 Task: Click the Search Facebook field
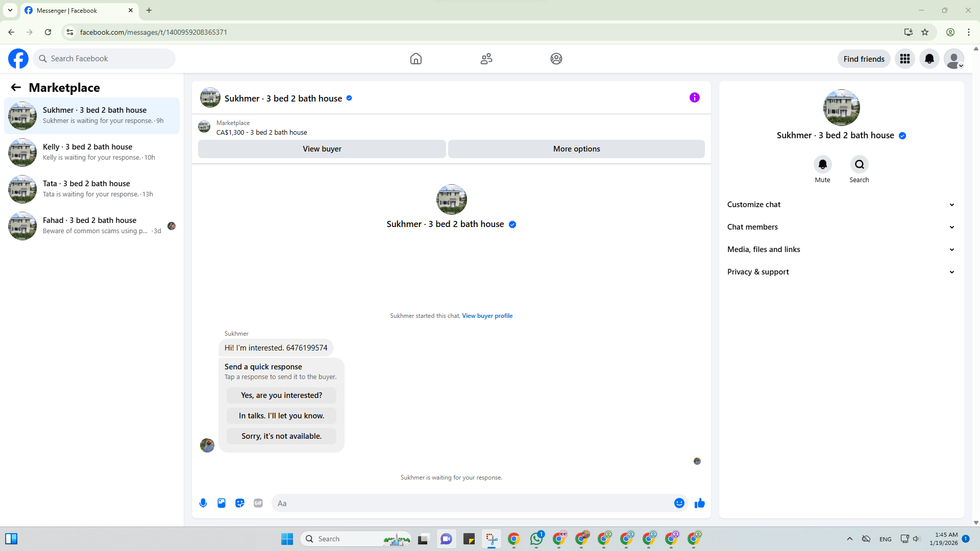coord(104,59)
